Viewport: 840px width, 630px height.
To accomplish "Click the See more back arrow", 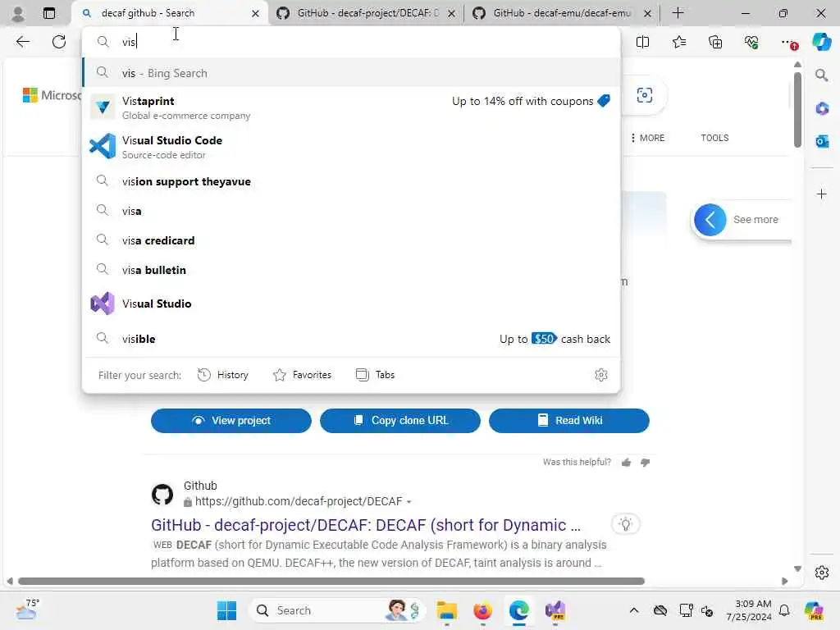I will pyautogui.click(x=710, y=220).
